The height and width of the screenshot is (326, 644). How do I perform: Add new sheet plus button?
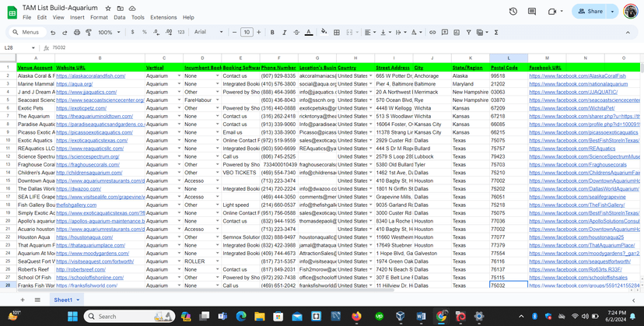click(x=23, y=300)
